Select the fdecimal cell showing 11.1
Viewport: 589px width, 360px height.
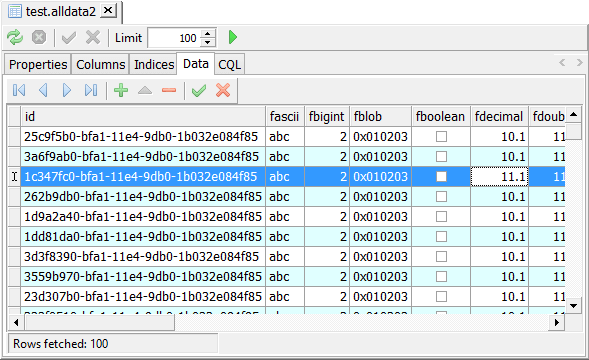(x=499, y=176)
